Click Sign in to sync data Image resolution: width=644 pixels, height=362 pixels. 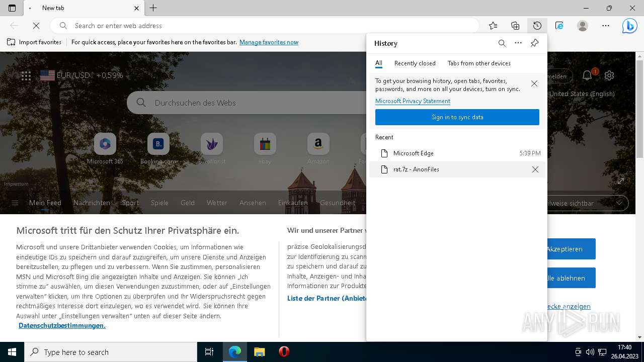(457, 117)
